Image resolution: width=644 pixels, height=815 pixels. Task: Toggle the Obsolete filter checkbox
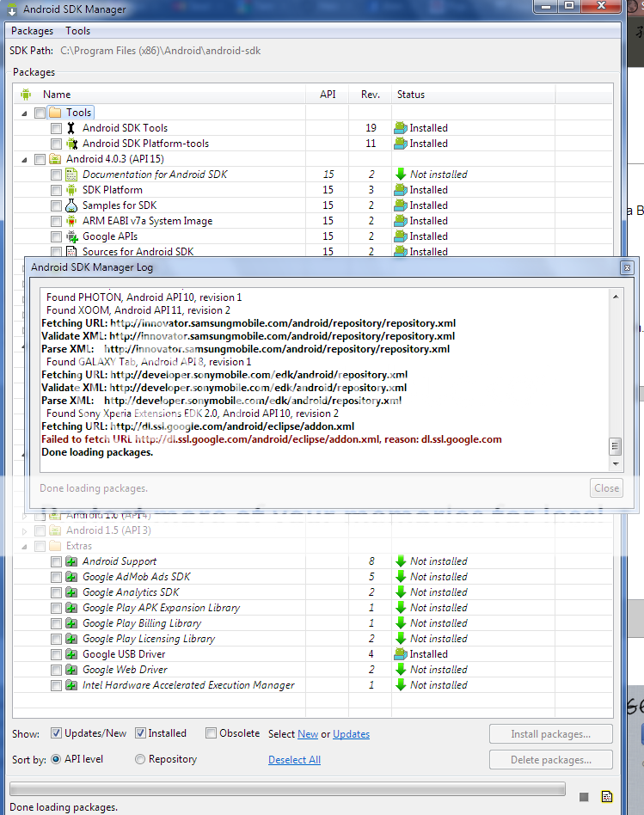[212, 733]
